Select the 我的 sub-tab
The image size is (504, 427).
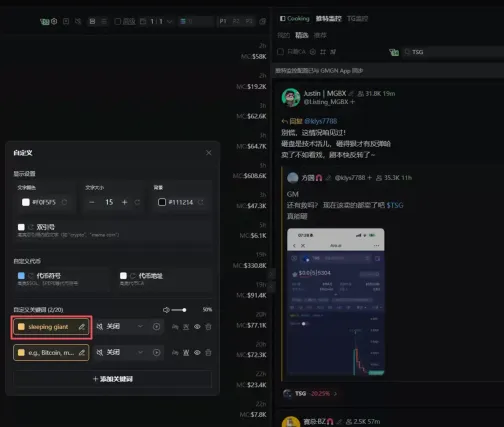coord(284,35)
